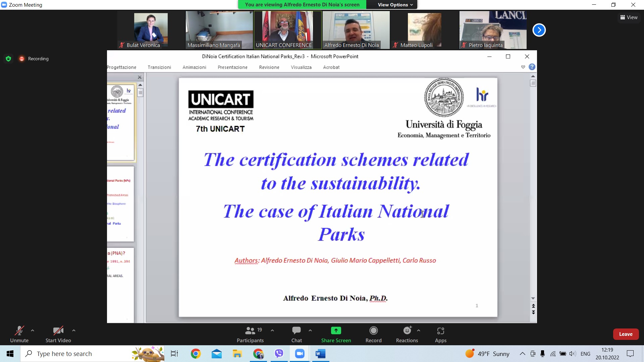
Task: Open the Chat panel
Action: [297, 335]
